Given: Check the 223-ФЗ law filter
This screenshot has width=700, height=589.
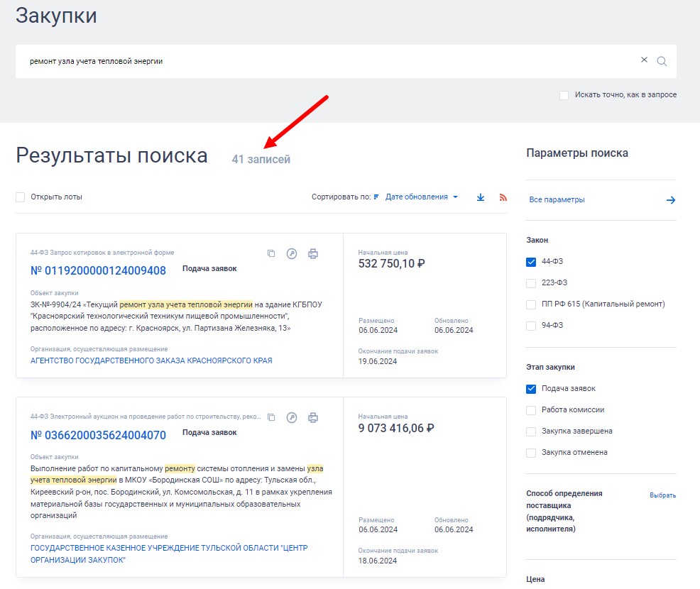Looking at the screenshot, I should 531,283.
